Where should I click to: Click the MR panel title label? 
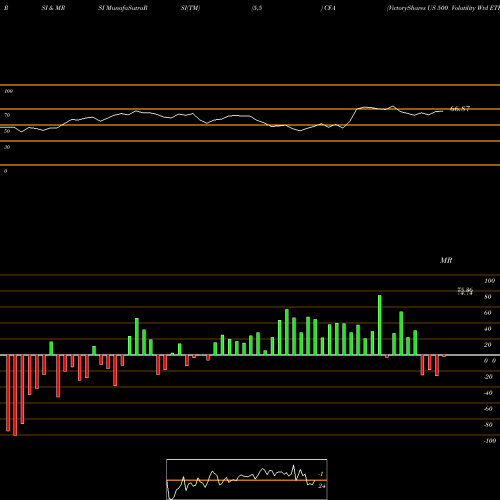coord(446,260)
